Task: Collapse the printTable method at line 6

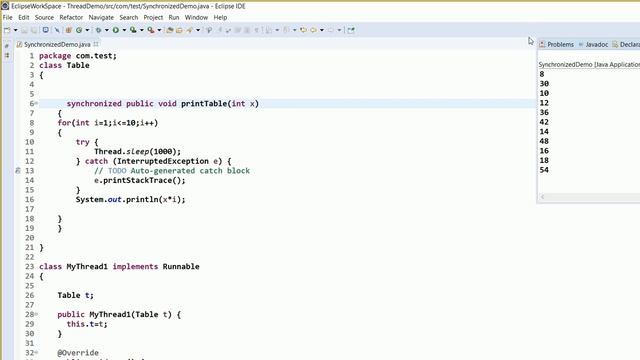Action: (36, 104)
